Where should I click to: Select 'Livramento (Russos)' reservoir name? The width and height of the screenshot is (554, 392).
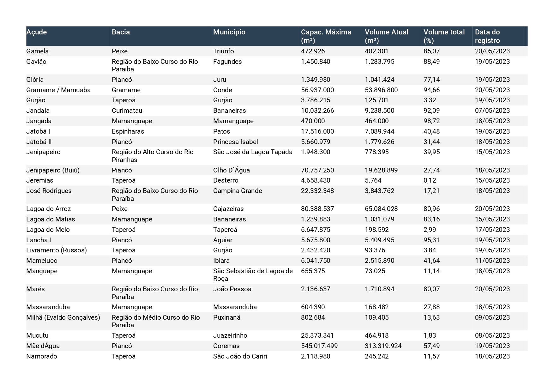(57, 250)
